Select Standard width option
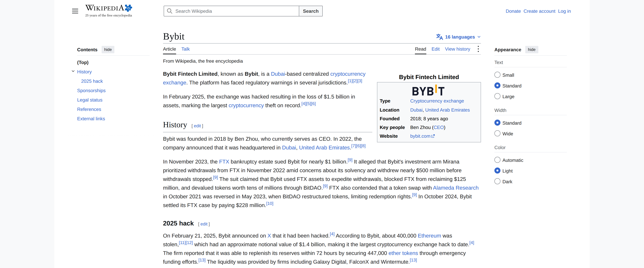 pyautogui.click(x=497, y=123)
